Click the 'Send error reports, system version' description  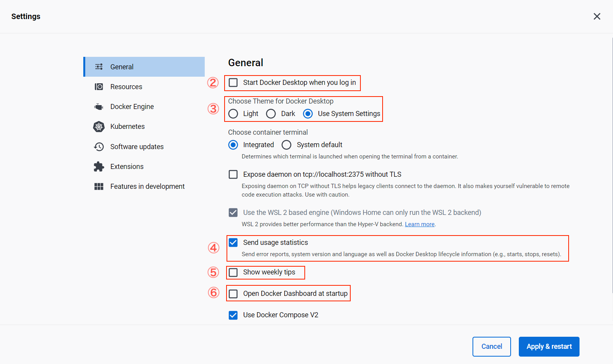click(x=401, y=254)
